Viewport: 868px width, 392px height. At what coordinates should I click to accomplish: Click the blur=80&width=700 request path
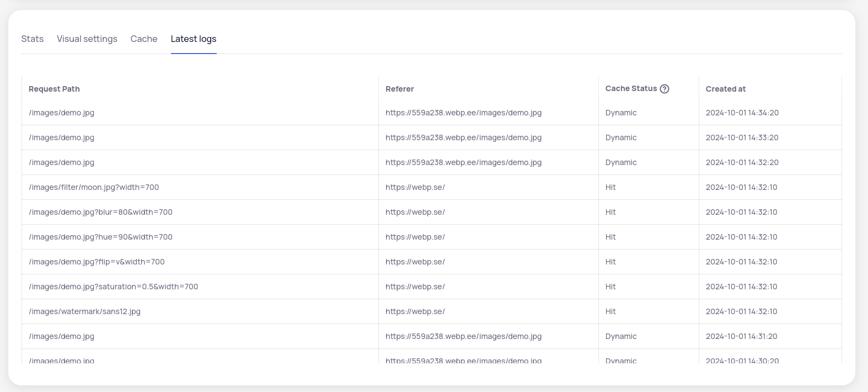click(x=100, y=212)
